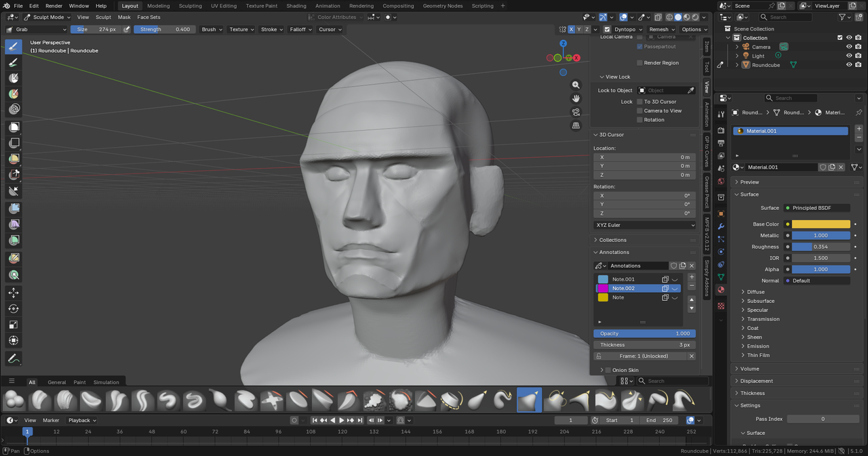Select wireframe viewport shading mode
This screenshot has height=456, width=868.
pos(669,17)
